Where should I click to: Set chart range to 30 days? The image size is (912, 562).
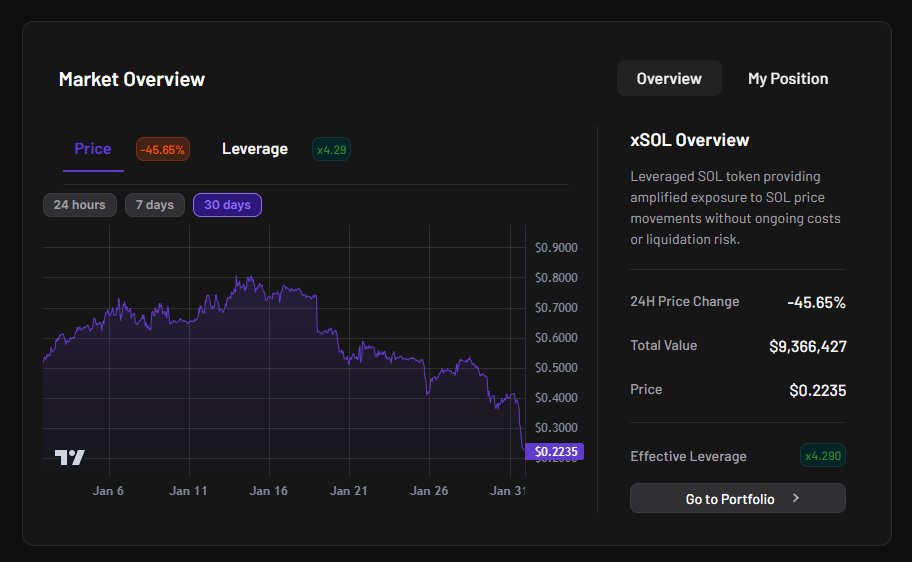tap(227, 205)
